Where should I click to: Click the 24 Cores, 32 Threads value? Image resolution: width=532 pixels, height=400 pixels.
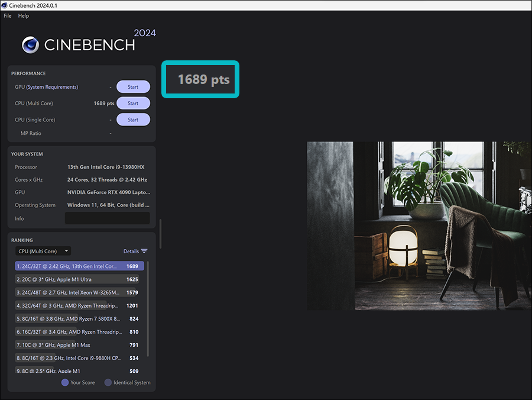click(107, 180)
